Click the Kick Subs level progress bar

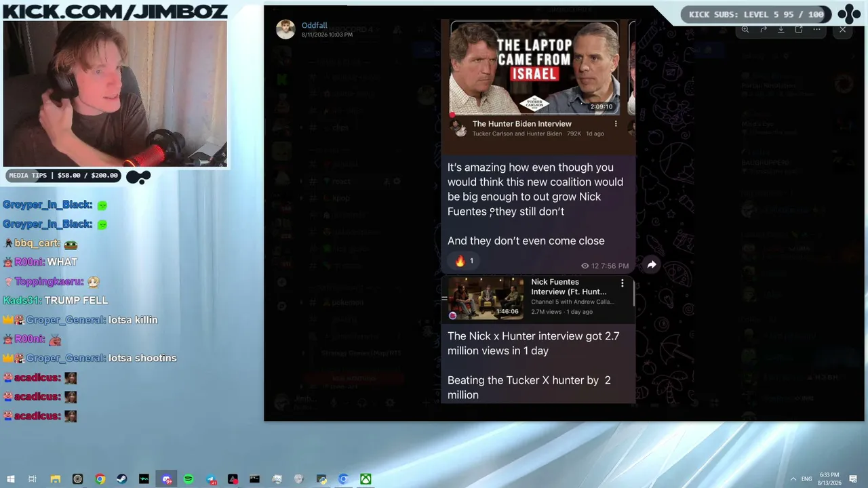755,14
